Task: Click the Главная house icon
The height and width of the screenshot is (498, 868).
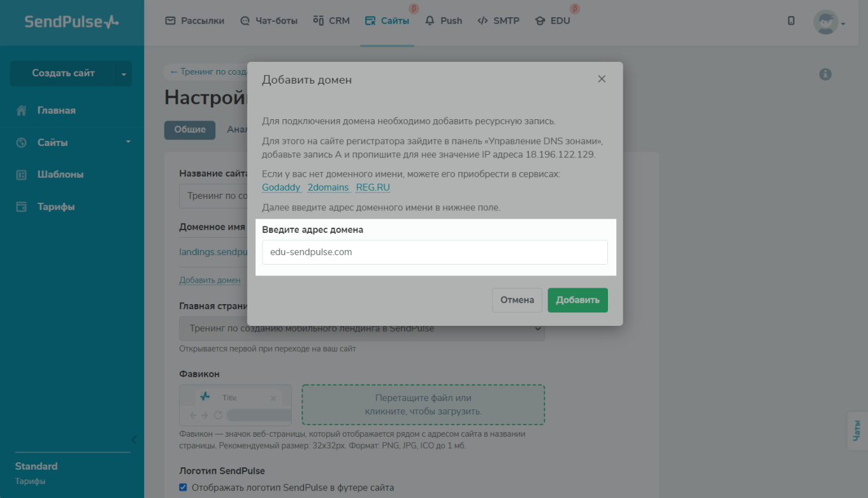Action: tap(22, 110)
